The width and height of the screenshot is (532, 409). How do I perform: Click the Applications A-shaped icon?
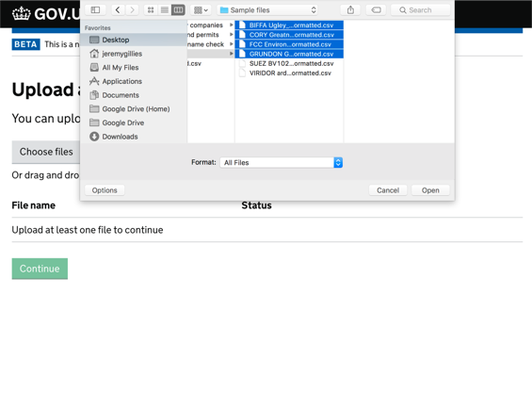pos(94,81)
